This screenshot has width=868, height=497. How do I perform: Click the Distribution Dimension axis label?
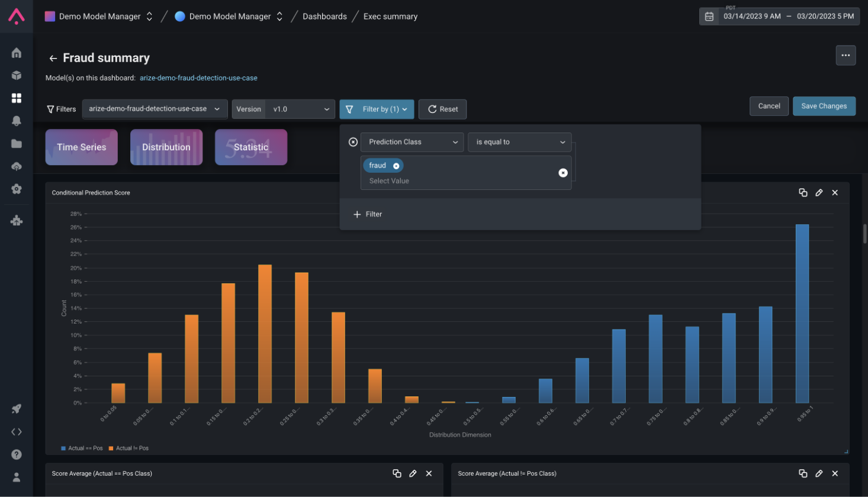(x=460, y=435)
